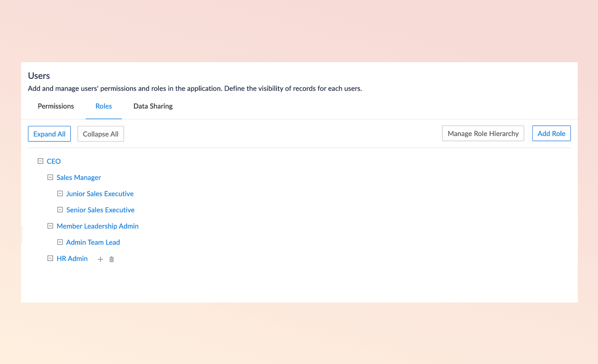Click the Add Role button
598x364 pixels.
551,133
